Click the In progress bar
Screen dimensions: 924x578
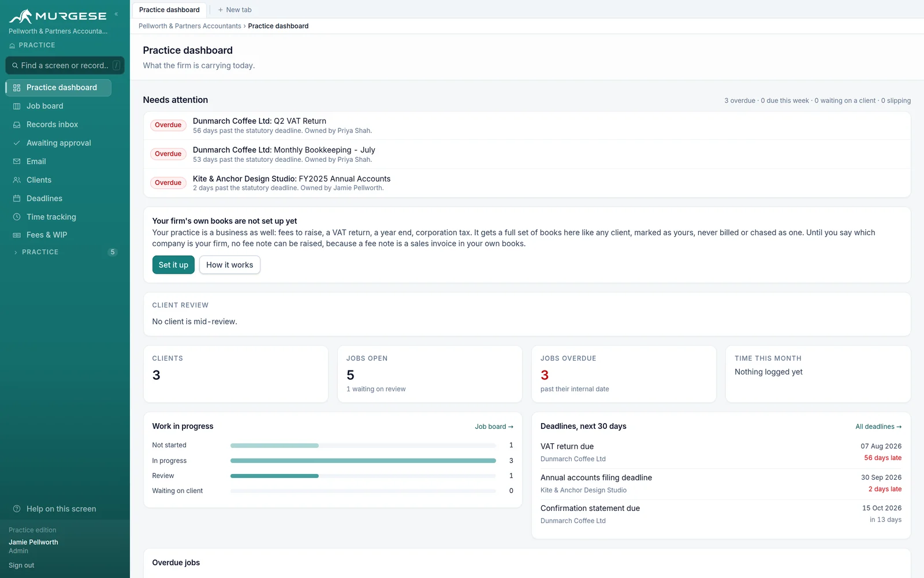coord(363,461)
